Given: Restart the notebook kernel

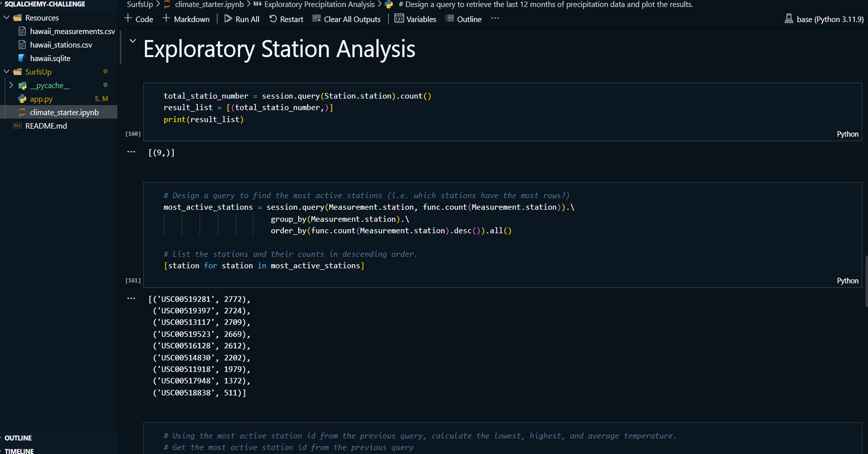Looking at the screenshot, I should point(286,19).
